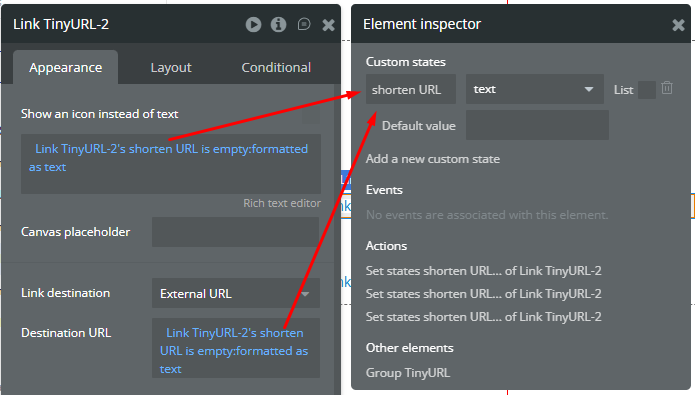Switch to the Conditional tab
Image resolution: width=695 pixels, height=395 pixels.
[276, 67]
